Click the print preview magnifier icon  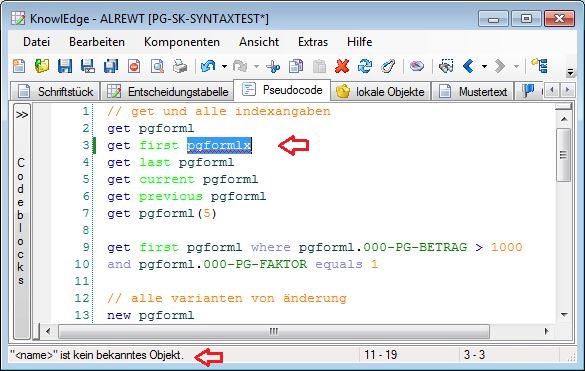[157, 66]
